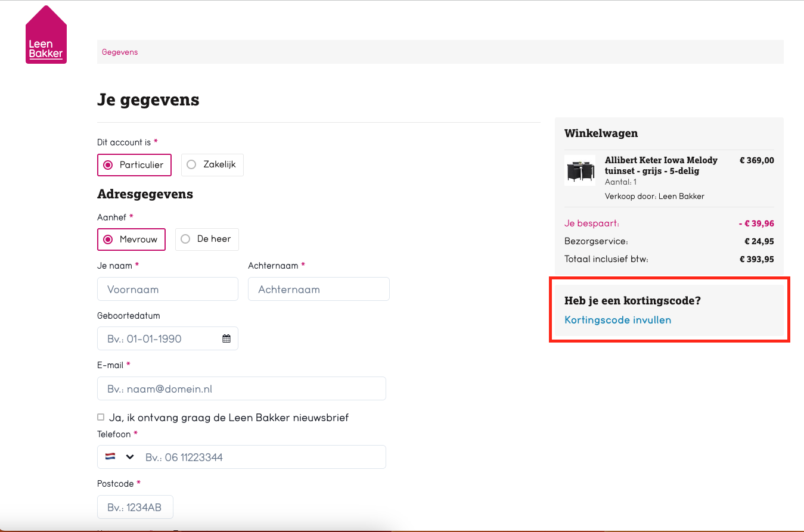Viewport: 804px width, 532px height.
Task: Click the product price € 369,00
Action: pos(757,160)
